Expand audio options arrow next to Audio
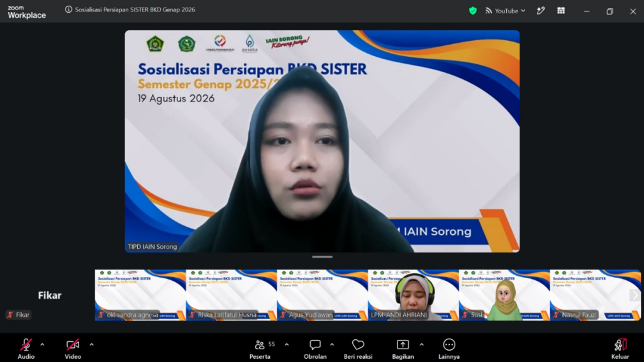 tap(42, 345)
